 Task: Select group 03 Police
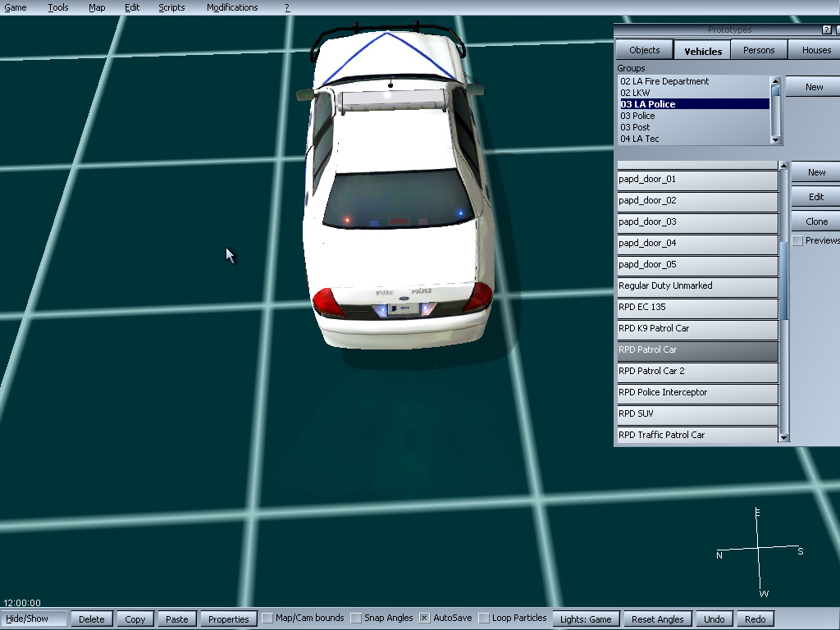pyautogui.click(x=694, y=116)
